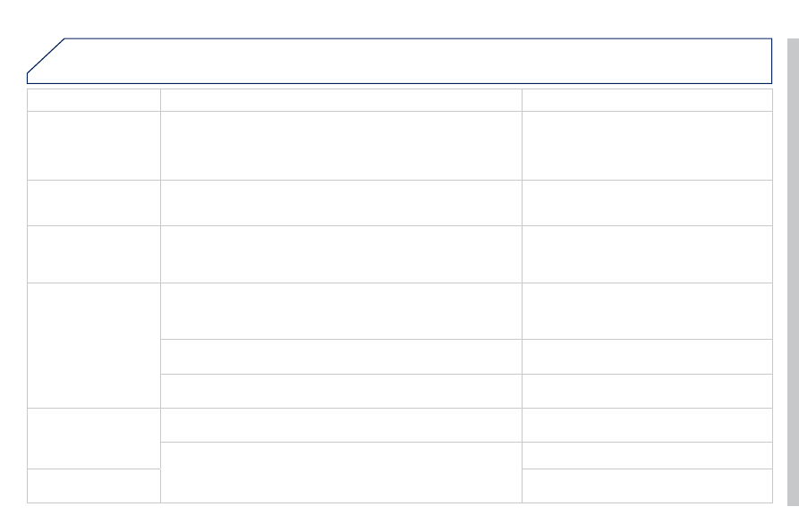Click the topmost sub-row middle cell beside tall merged cell

[341, 310]
